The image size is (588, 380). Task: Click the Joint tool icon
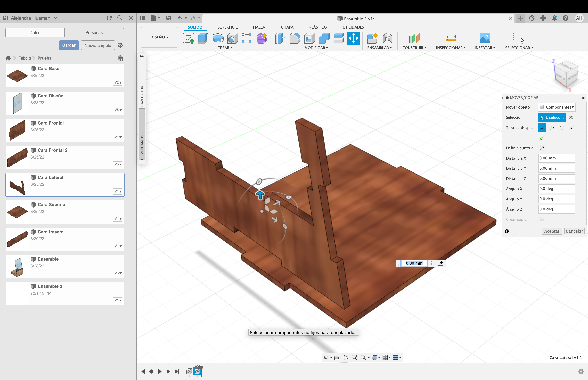[x=387, y=38]
